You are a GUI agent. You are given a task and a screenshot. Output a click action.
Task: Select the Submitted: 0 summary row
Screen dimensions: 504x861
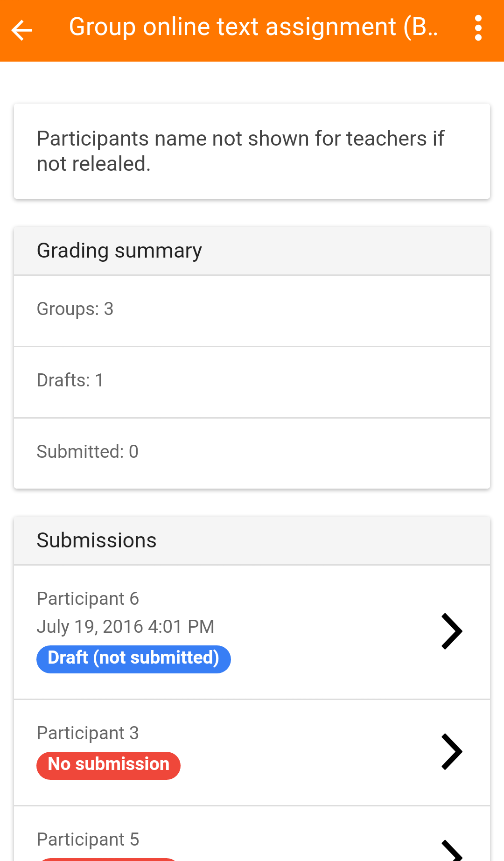point(252,452)
